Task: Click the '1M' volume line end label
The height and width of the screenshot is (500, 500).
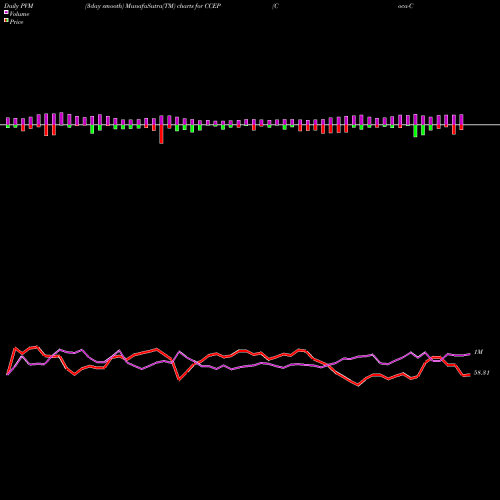Action: click(478, 352)
